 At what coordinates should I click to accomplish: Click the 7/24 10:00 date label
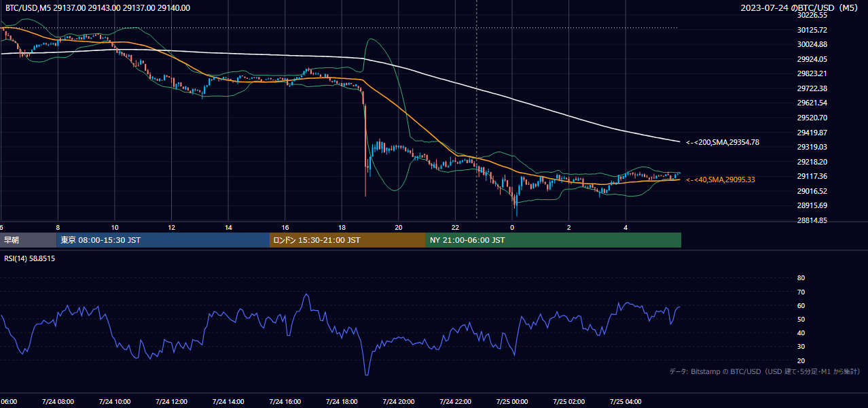coord(114,401)
